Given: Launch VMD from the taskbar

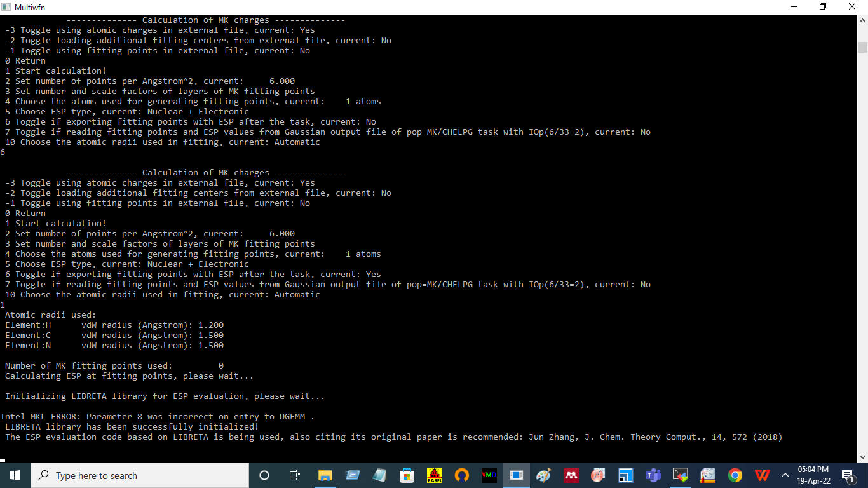Looking at the screenshot, I should 489,475.
